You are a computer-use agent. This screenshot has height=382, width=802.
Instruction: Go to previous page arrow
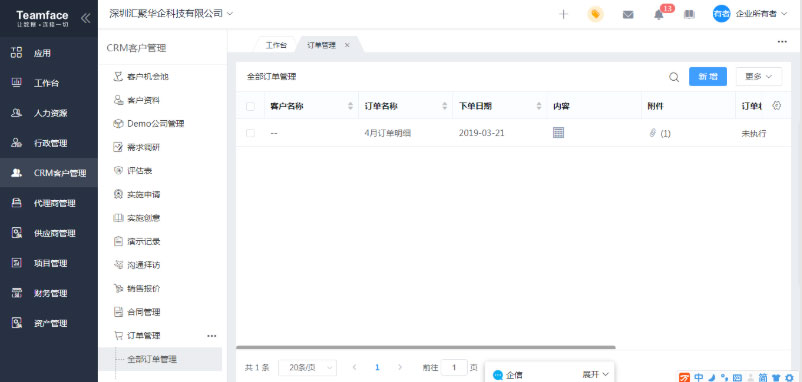coord(354,367)
